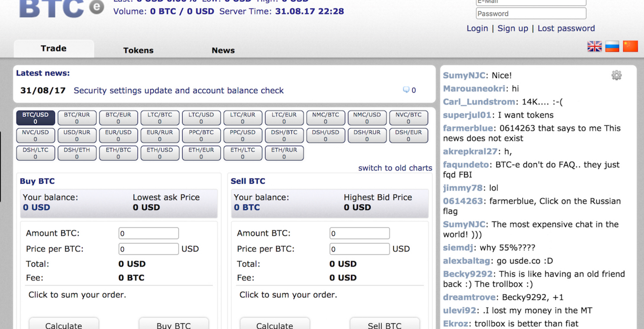Screen dimensions: 644x329
Task: Select the NVC/BTC pair
Action: (x=409, y=118)
